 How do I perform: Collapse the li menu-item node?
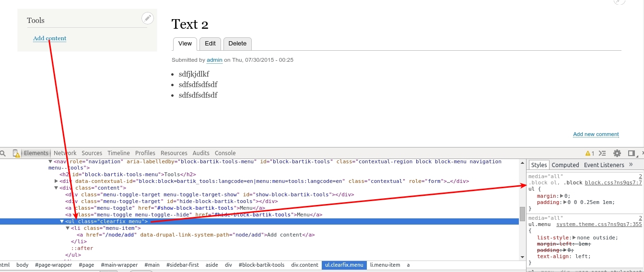coord(68,228)
